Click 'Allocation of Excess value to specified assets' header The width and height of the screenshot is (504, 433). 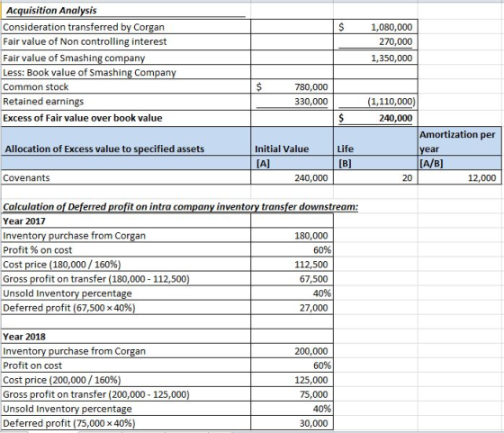(104, 149)
